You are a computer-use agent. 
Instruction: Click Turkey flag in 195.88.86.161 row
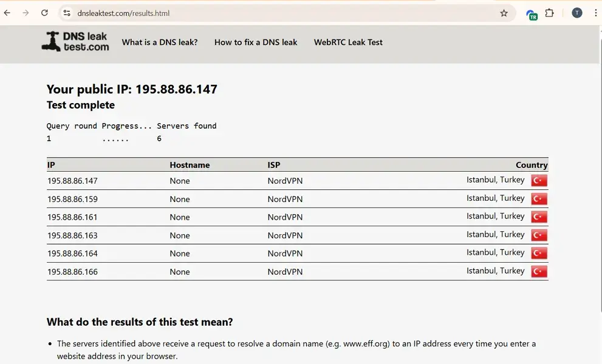click(x=539, y=217)
